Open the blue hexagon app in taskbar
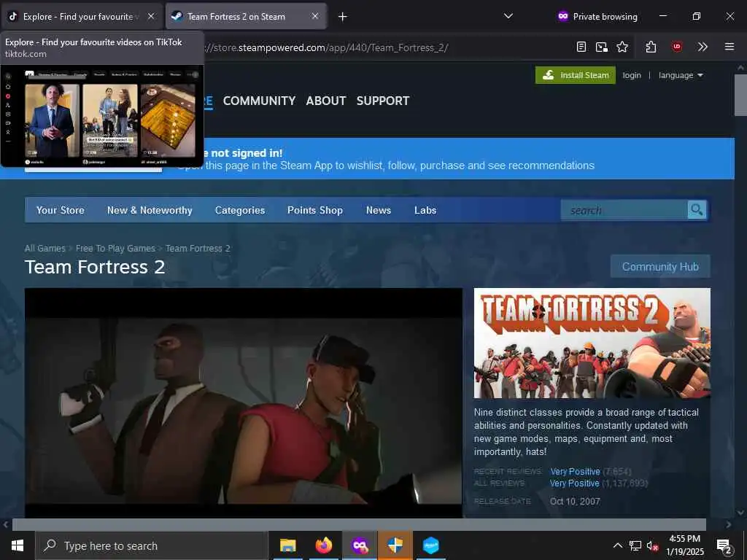Viewport: 747px width, 560px height. point(430,545)
